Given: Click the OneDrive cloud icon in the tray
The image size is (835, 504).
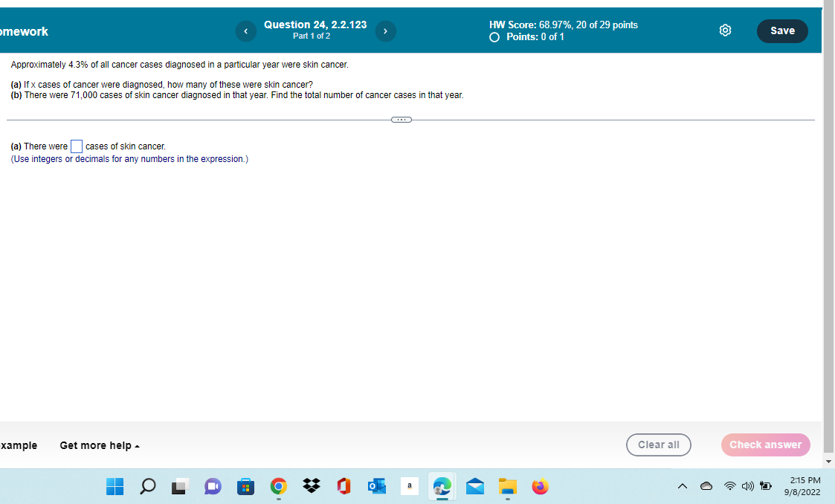Looking at the screenshot, I should [x=706, y=485].
